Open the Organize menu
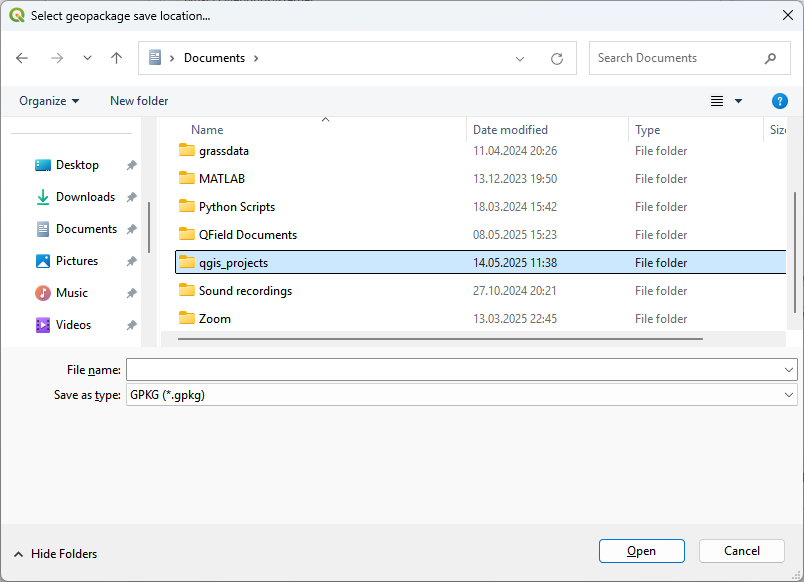804x582 pixels. pos(49,101)
